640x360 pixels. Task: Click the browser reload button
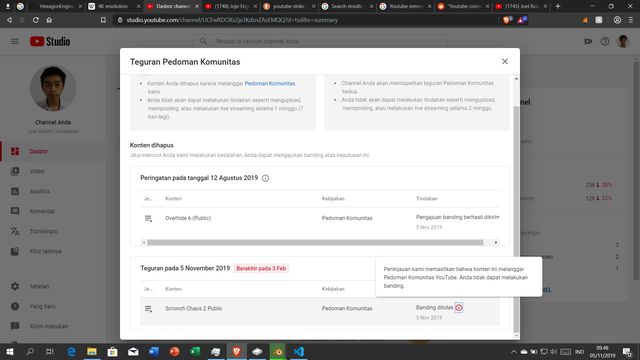(36, 20)
